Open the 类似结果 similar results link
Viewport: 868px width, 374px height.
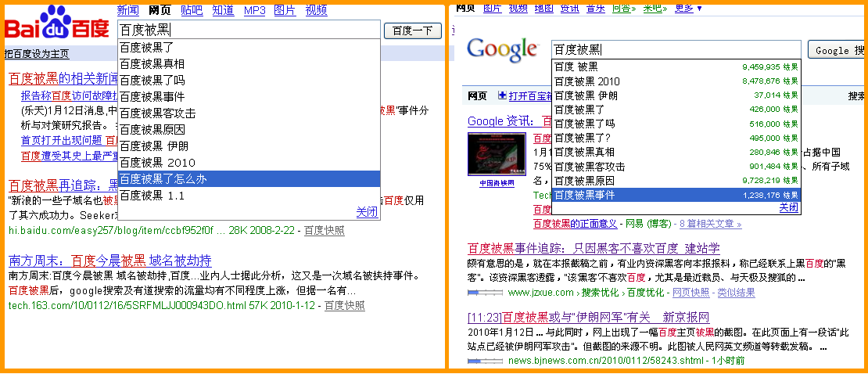(x=736, y=293)
